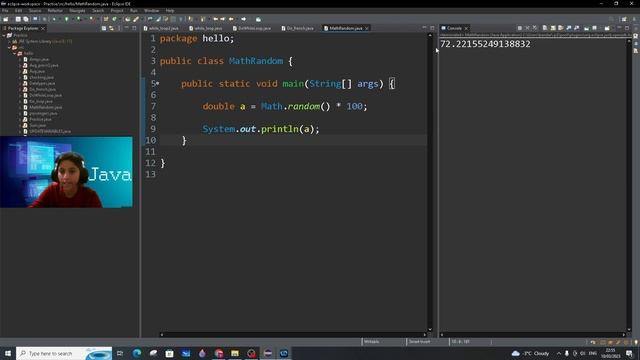
Task: Open the Windows Start menu
Action: pyautogui.click(x=8, y=353)
